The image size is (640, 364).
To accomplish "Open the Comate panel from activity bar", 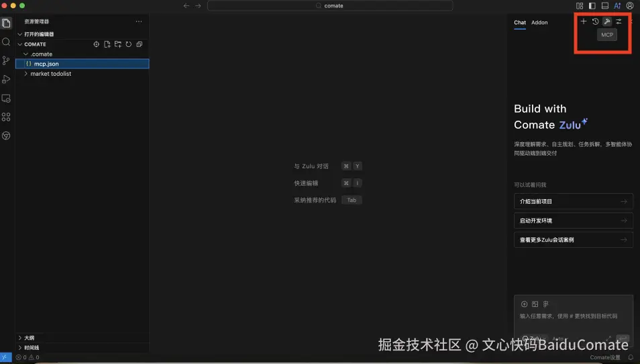I will [6, 136].
